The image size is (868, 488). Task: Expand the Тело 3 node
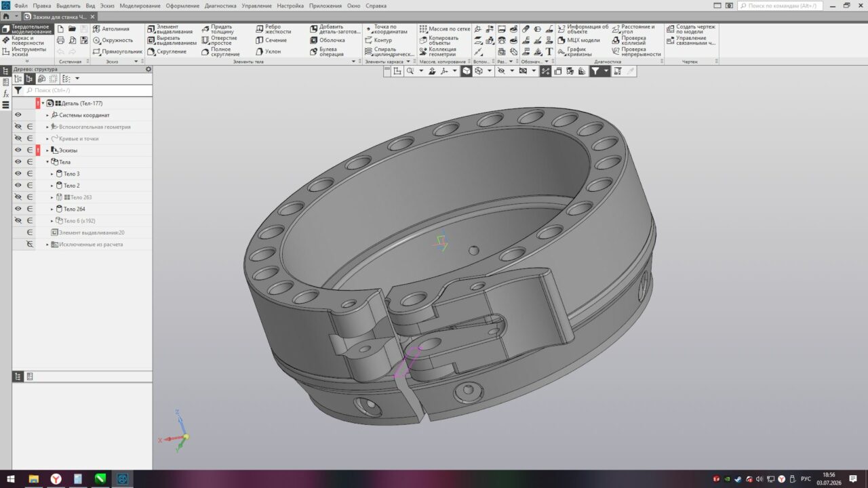[52, 174]
